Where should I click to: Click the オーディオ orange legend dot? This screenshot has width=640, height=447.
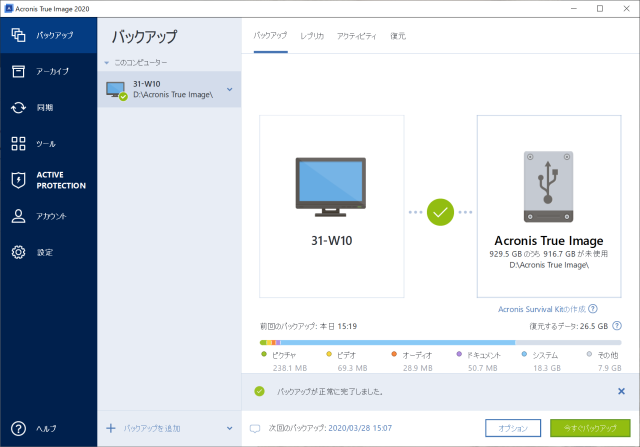(394, 354)
